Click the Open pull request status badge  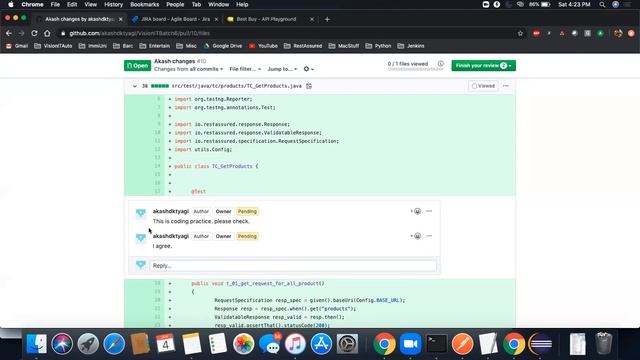[x=138, y=65]
